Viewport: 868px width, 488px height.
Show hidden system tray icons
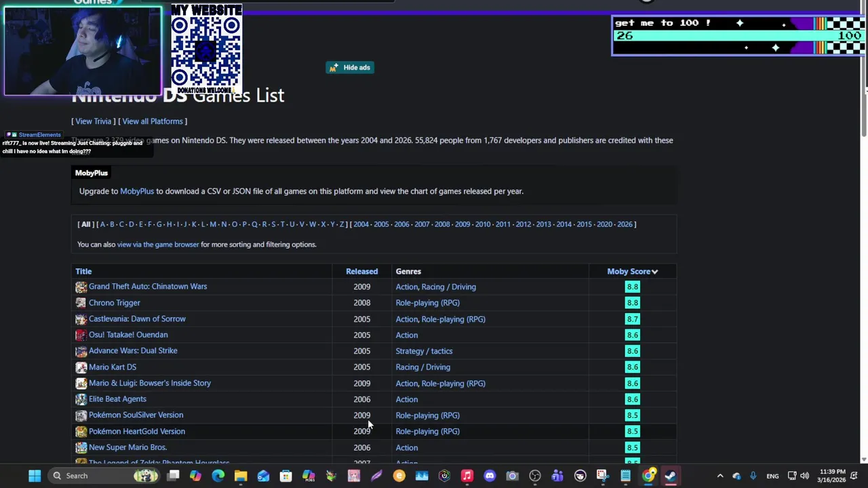tap(720, 476)
